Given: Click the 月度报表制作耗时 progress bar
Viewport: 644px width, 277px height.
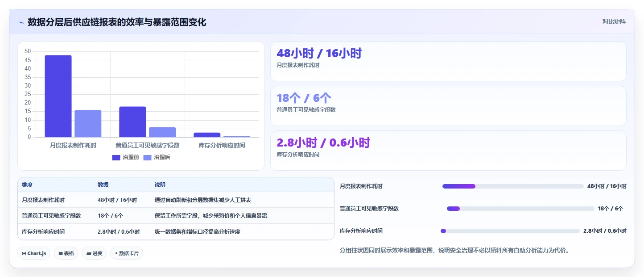Looking at the screenshot, I should (x=513, y=186).
